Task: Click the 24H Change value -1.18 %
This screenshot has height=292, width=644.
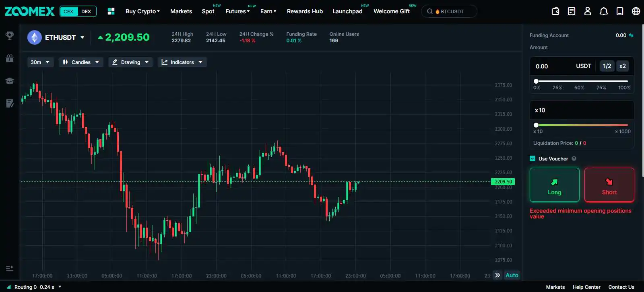Action: coord(248,41)
